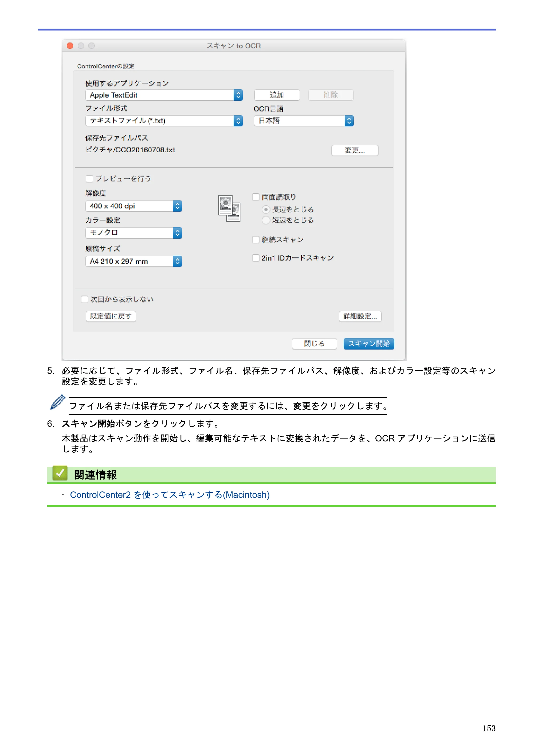Open the A4 210 x 297 mm size dropdown
534x756 pixels.
133,261
